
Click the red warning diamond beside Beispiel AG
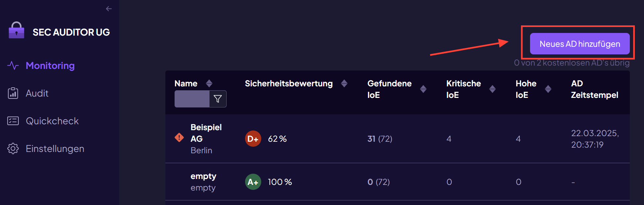(x=179, y=137)
